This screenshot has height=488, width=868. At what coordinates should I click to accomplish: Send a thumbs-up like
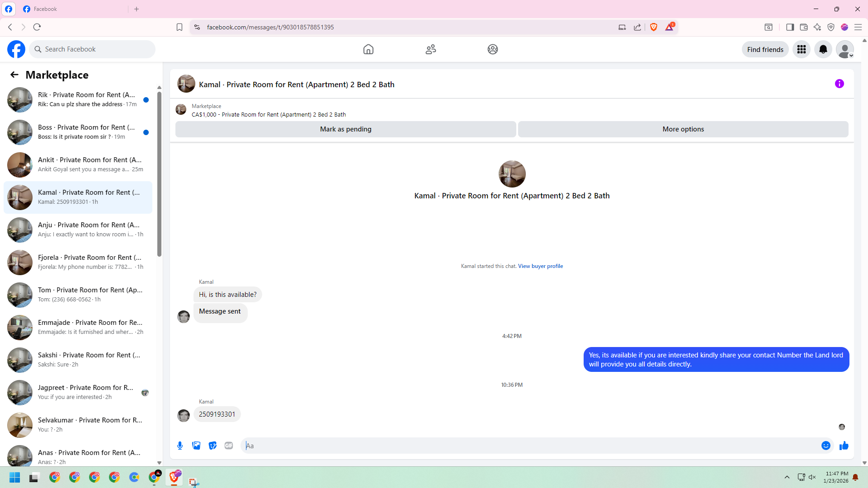[x=844, y=446]
